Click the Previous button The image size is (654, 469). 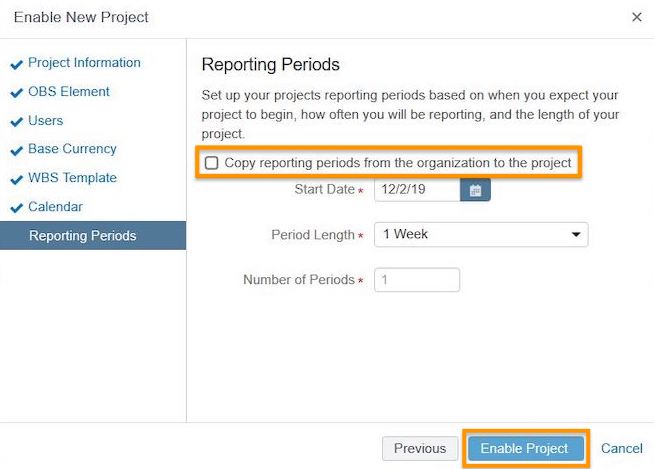pos(420,449)
